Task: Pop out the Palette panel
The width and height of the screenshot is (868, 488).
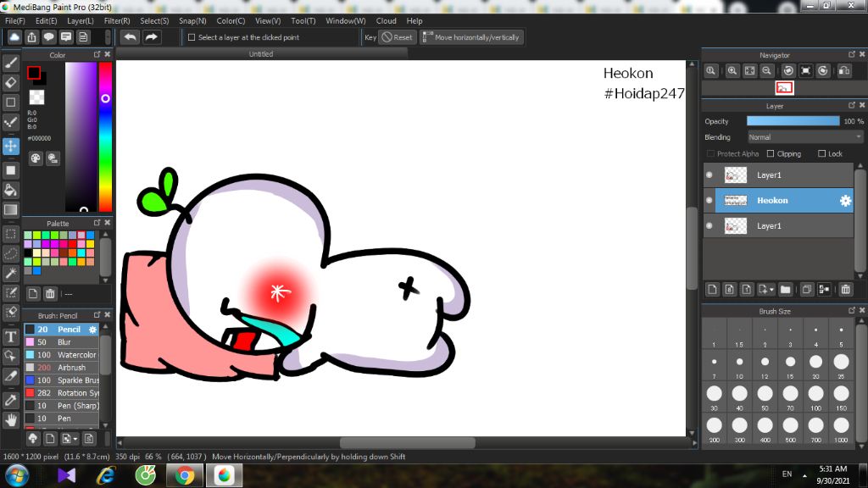Action: pos(97,223)
